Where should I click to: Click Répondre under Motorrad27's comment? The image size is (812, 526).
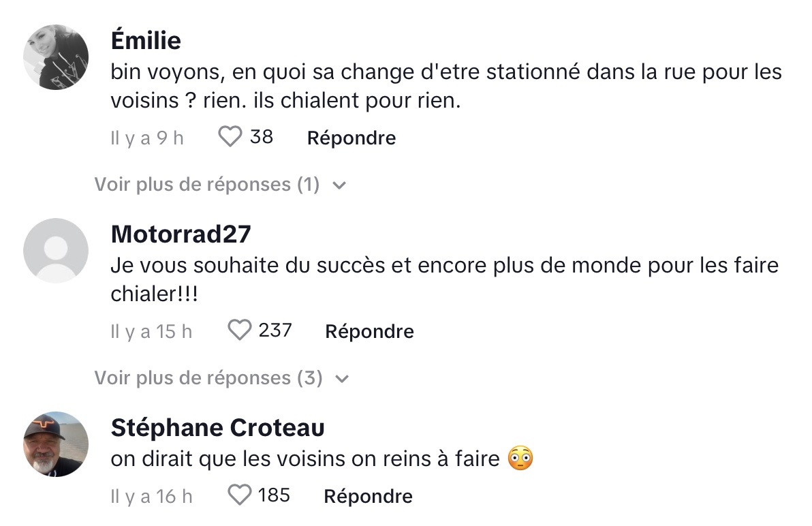click(x=370, y=331)
